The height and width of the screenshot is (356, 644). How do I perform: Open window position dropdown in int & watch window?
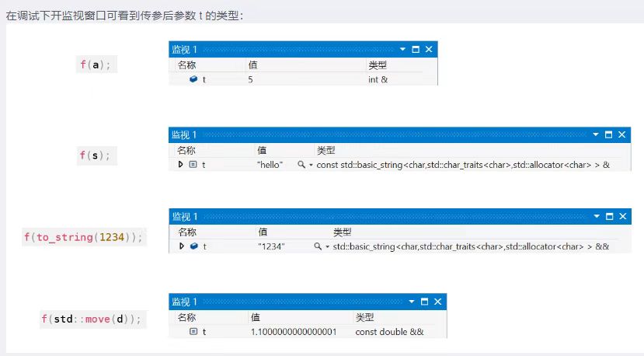pos(402,49)
